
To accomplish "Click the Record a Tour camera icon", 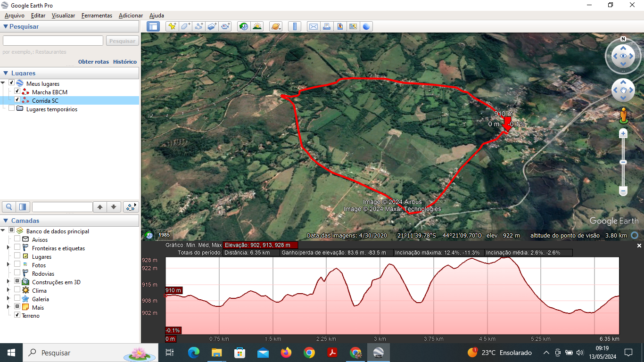I will (x=225, y=26).
